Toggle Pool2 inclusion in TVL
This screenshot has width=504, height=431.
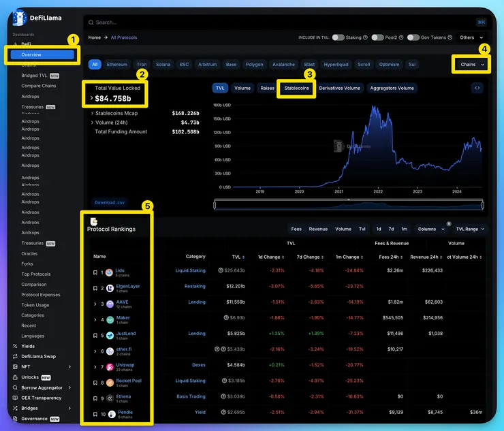pyautogui.click(x=378, y=37)
